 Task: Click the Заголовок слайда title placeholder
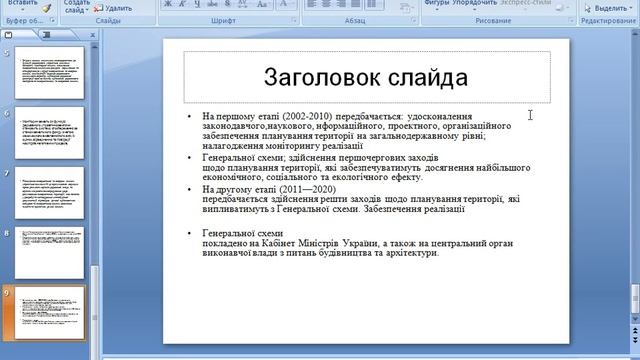[367, 77]
